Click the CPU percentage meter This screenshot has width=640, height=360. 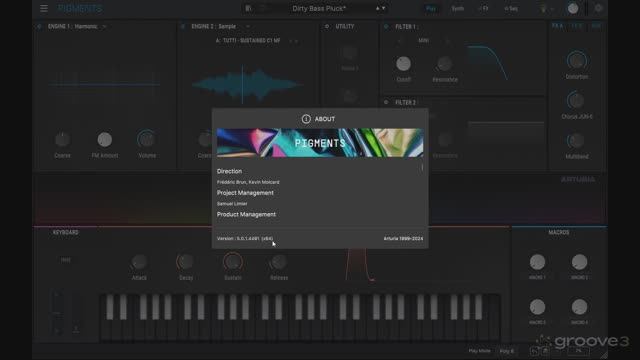(579, 351)
